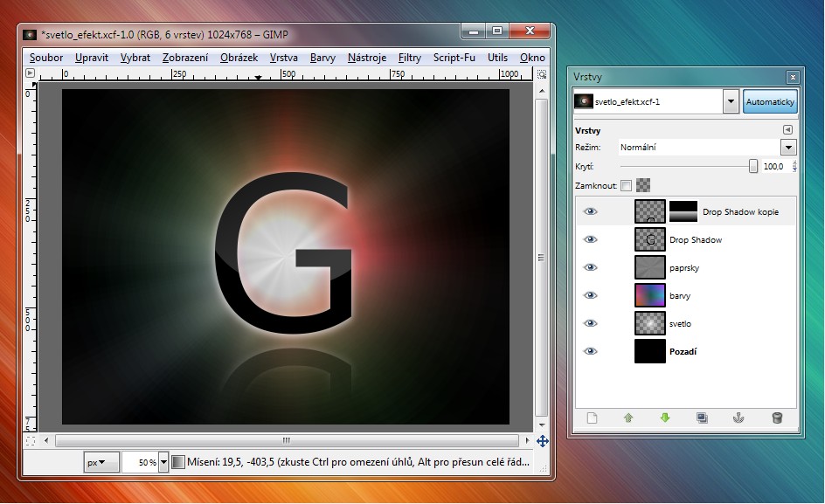Open the px unit dropdown
The width and height of the screenshot is (825, 504).
click(x=101, y=462)
